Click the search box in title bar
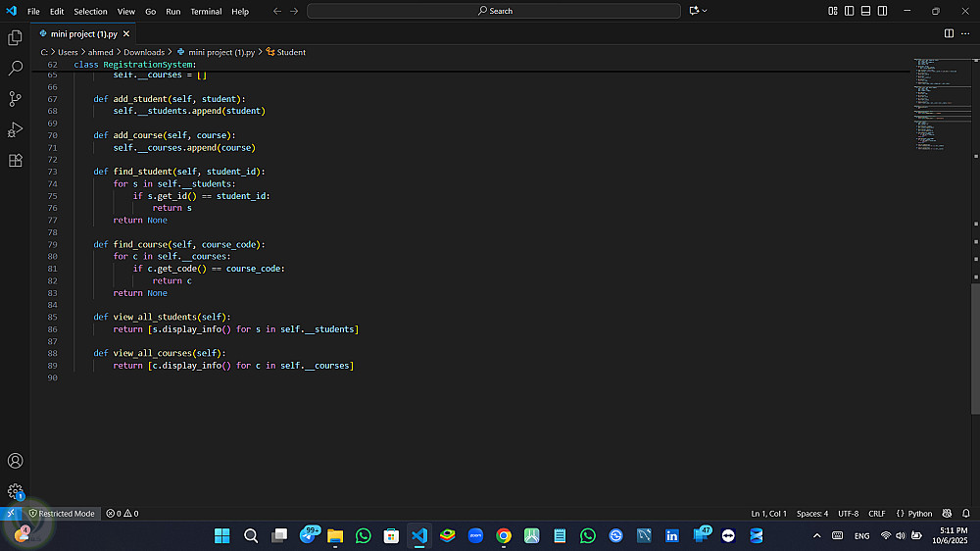Viewport: 980px width, 551px height. pos(494,11)
